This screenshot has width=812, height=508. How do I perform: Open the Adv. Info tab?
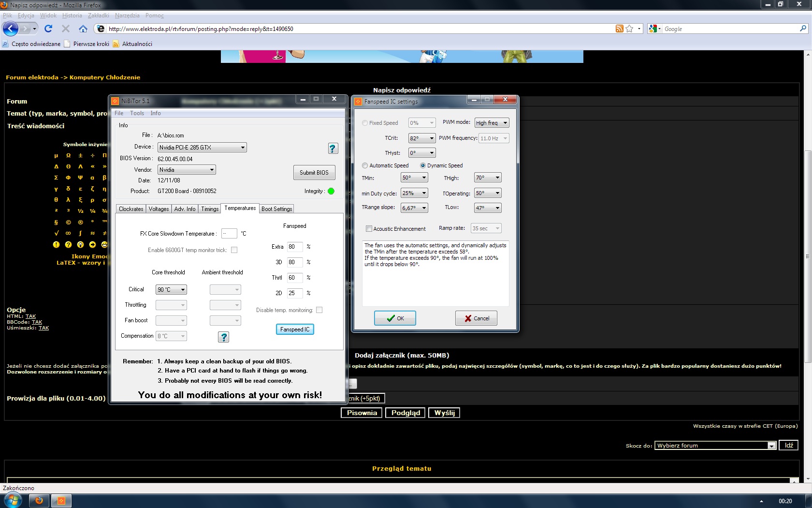(x=185, y=209)
